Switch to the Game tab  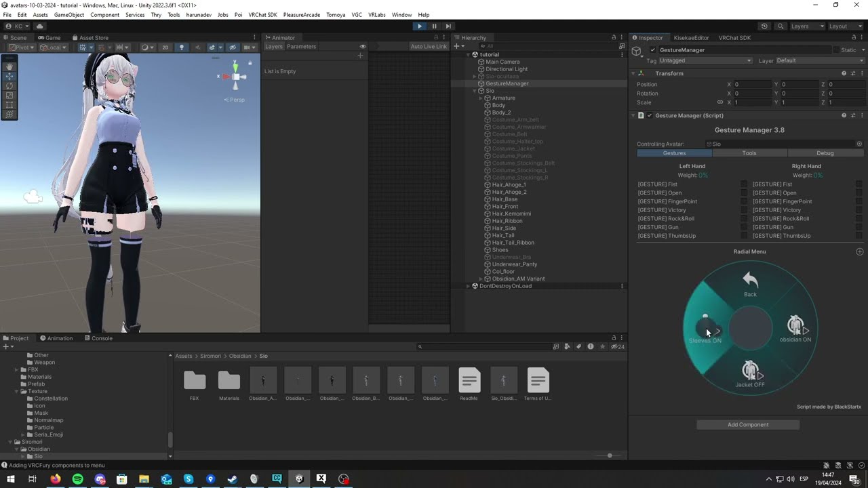[x=49, y=38]
